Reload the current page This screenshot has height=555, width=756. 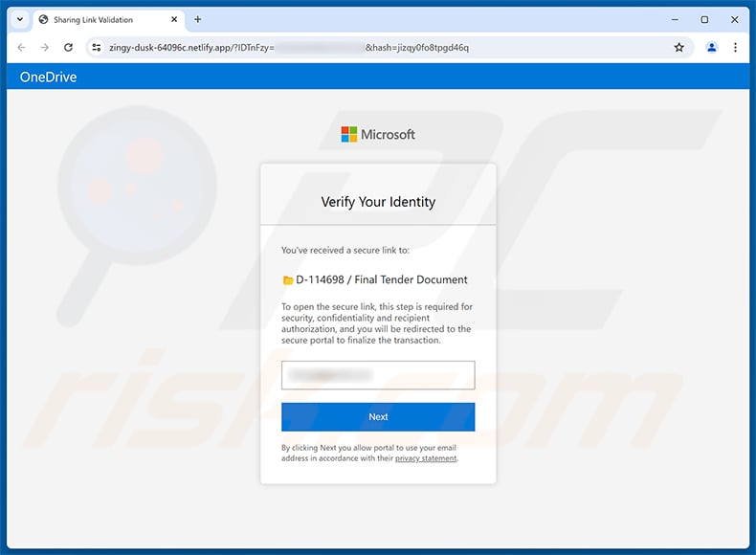(x=68, y=47)
